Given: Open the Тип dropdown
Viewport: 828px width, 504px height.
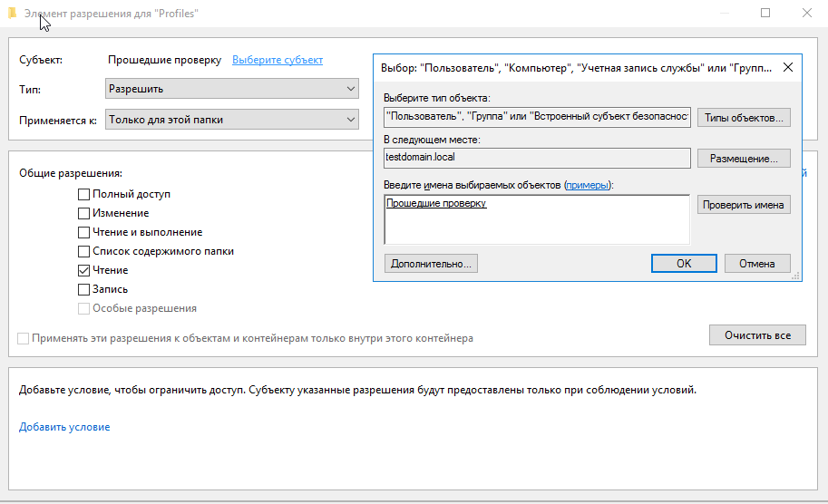Looking at the screenshot, I should pyautogui.click(x=231, y=89).
